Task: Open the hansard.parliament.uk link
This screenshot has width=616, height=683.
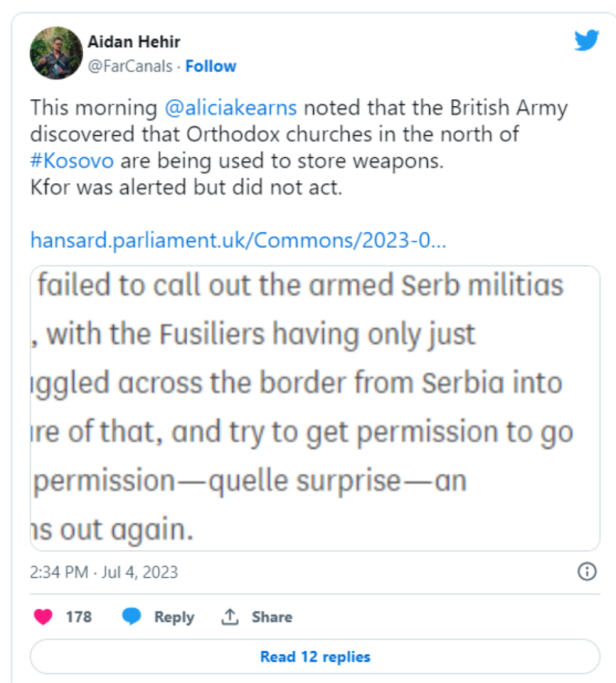Action: [x=238, y=240]
